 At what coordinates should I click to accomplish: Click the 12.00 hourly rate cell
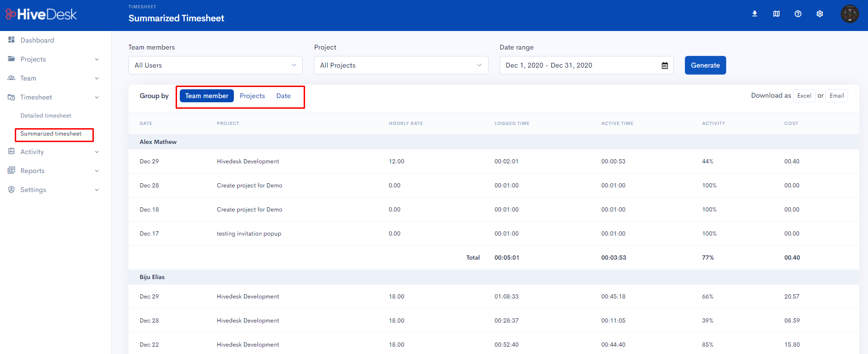397,161
